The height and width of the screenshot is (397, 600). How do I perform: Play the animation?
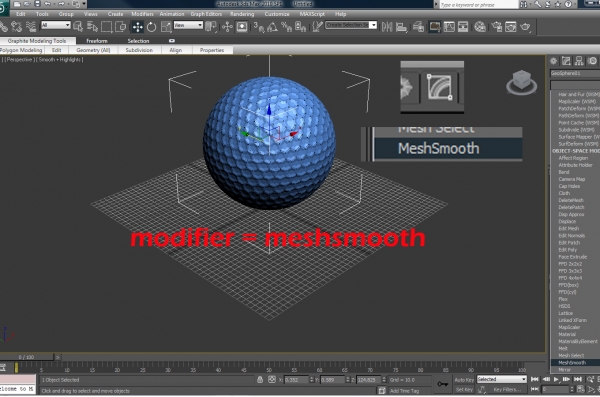(556, 379)
